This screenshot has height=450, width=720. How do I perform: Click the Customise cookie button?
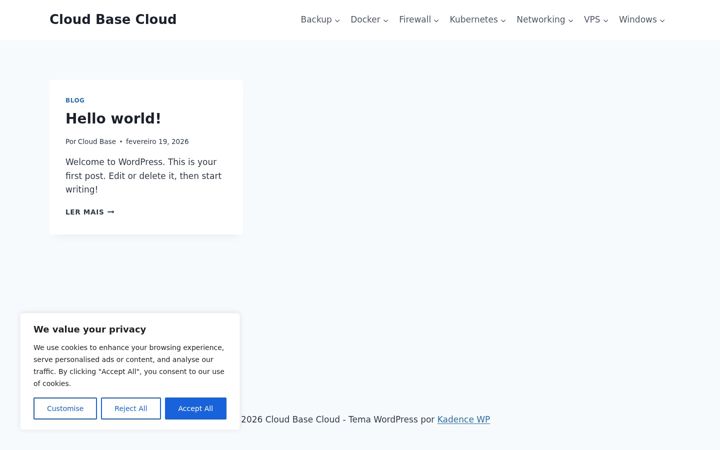(x=65, y=408)
